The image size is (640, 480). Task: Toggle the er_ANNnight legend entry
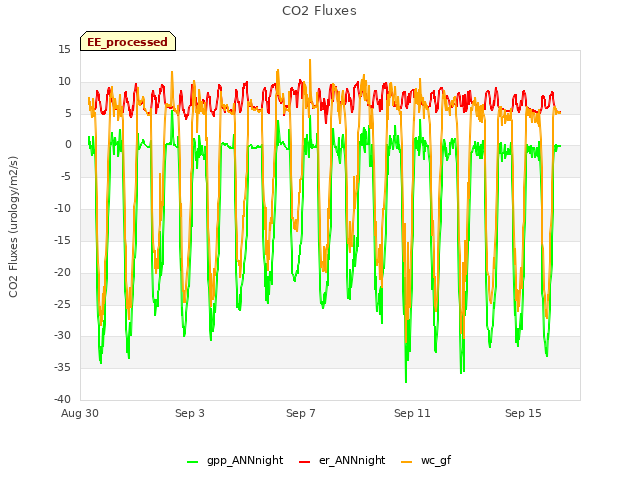(x=342, y=460)
